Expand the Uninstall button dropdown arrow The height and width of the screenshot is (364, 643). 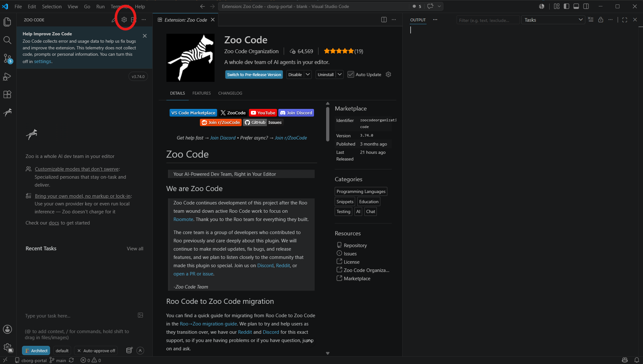coord(340,75)
